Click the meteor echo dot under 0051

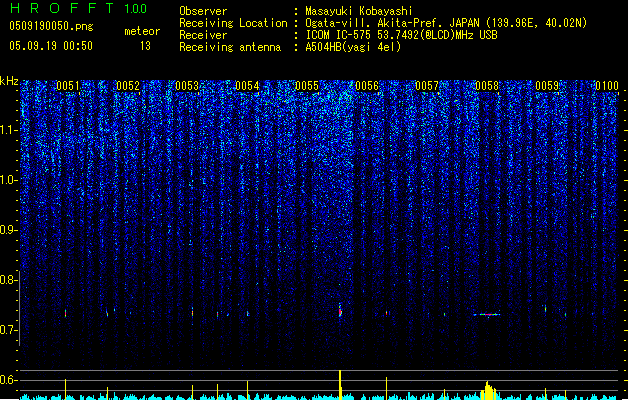(x=65, y=313)
